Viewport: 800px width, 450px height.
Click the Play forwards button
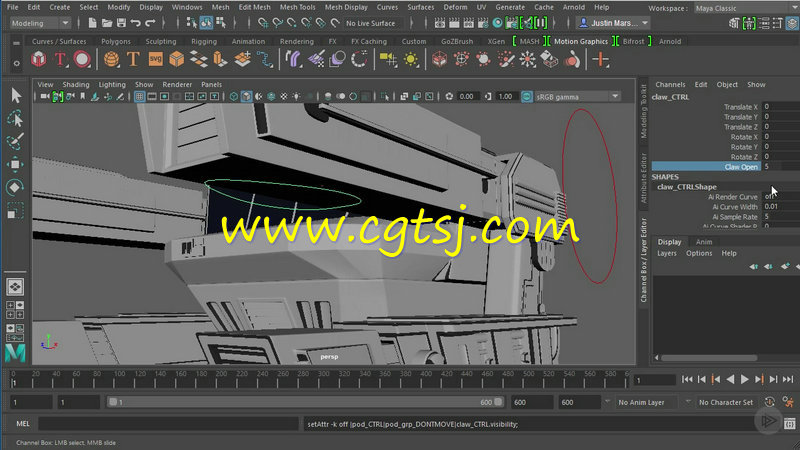pos(745,379)
